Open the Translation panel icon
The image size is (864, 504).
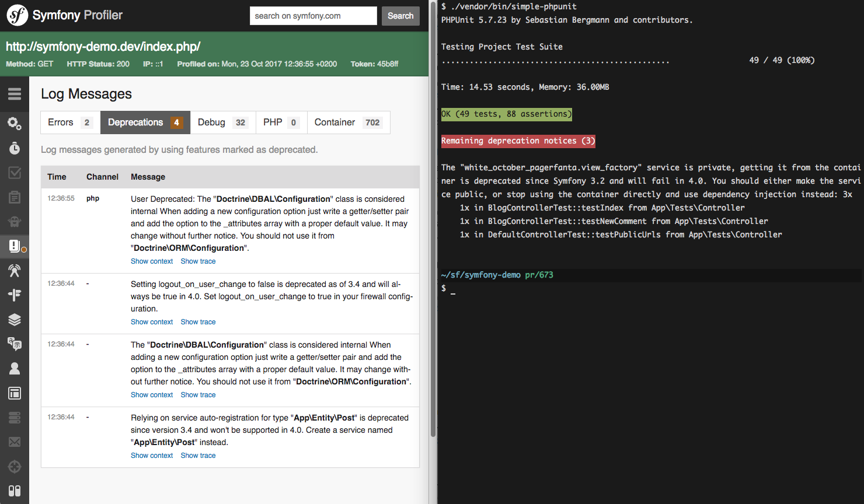(15, 344)
